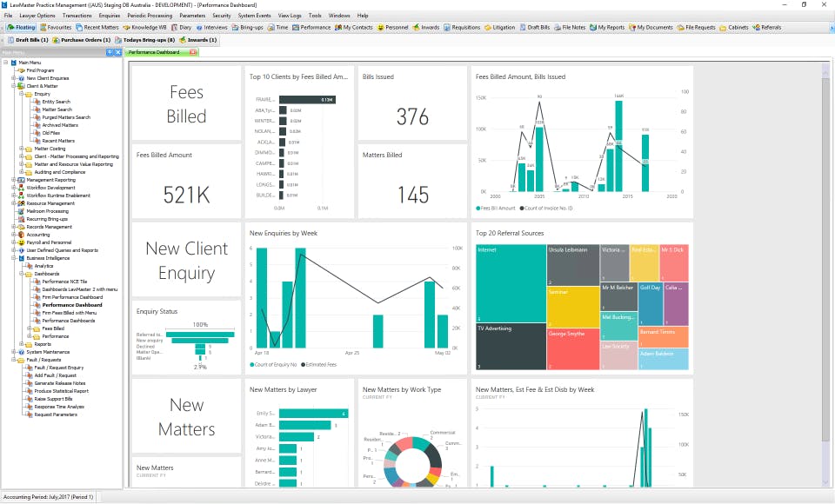Viewport: 835px width, 504px height.
Task: Open the Periodic Processing menu
Action: [150, 16]
